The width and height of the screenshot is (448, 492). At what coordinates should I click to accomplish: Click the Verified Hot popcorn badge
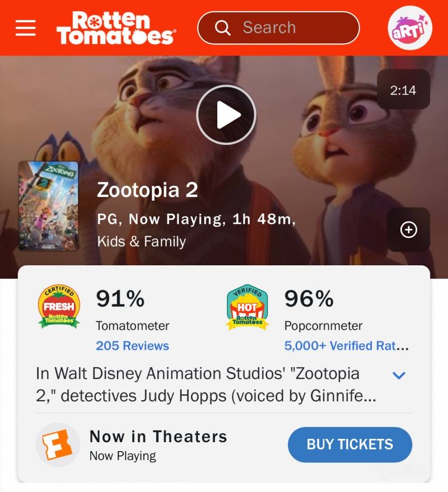click(247, 307)
